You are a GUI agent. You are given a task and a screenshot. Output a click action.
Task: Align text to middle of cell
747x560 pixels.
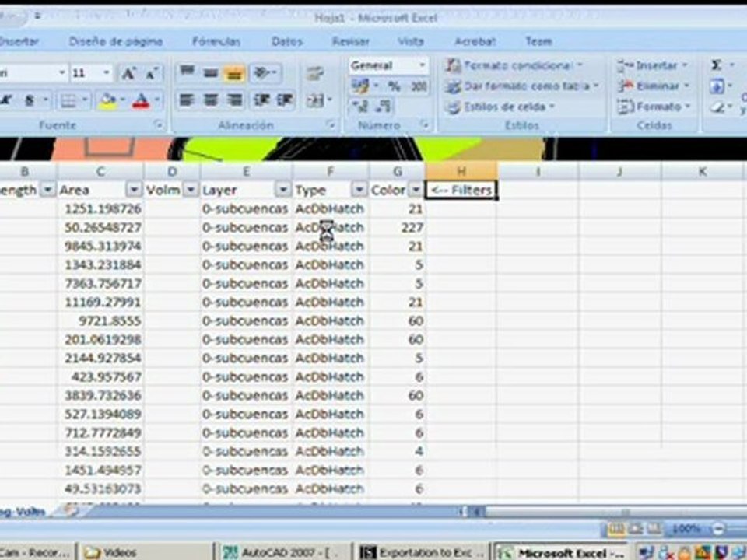(x=210, y=72)
